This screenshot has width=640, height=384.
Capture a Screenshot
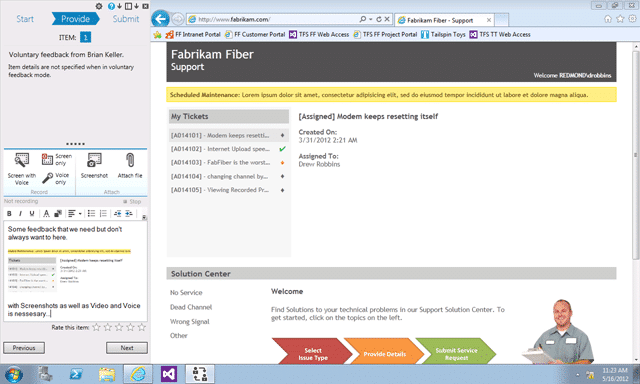point(94,166)
